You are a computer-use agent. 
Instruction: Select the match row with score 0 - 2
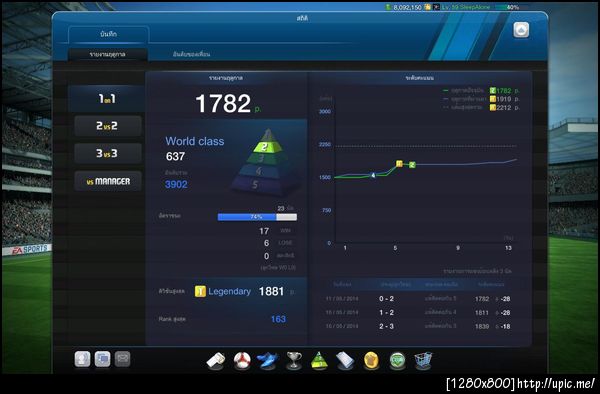[x=419, y=299]
